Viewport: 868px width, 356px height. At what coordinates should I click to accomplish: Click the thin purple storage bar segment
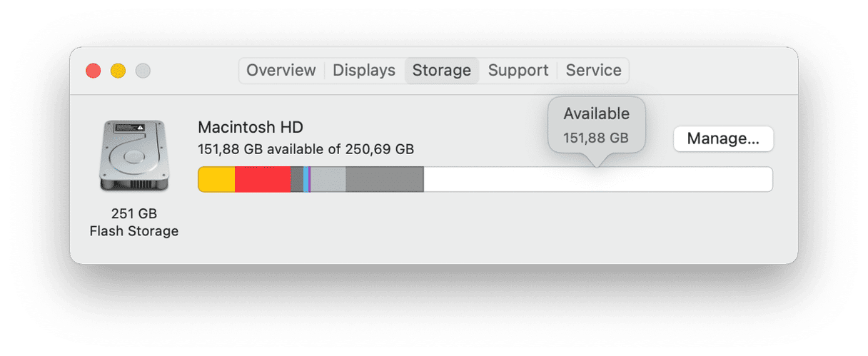310,179
